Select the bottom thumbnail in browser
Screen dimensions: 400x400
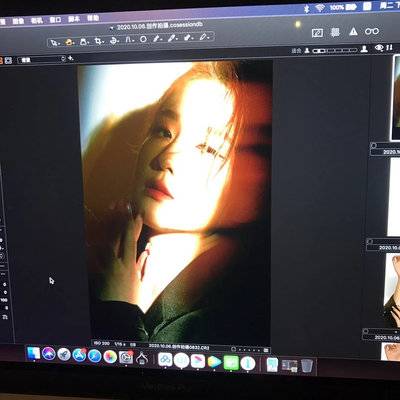(391, 351)
